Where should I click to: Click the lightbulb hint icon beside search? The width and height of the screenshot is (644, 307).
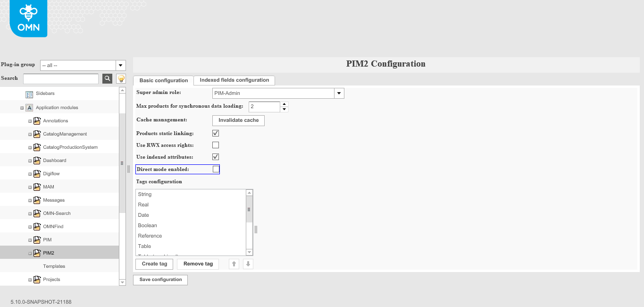[x=121, y=78]
